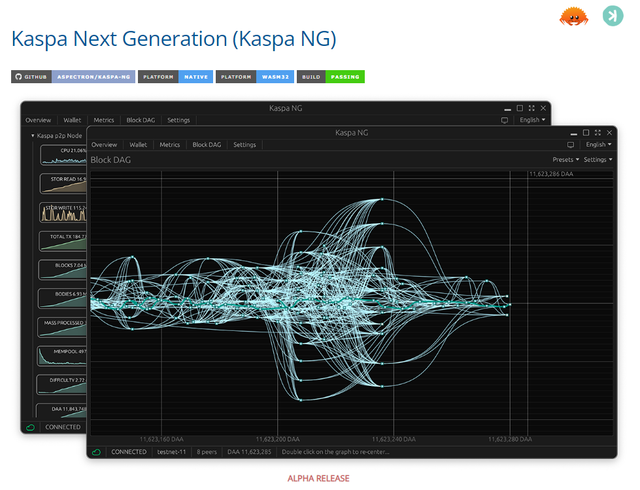Screen dimensions: 640x490
Task: Open the Block DAG Settings dropdown
Action: (x=598, y=160)
